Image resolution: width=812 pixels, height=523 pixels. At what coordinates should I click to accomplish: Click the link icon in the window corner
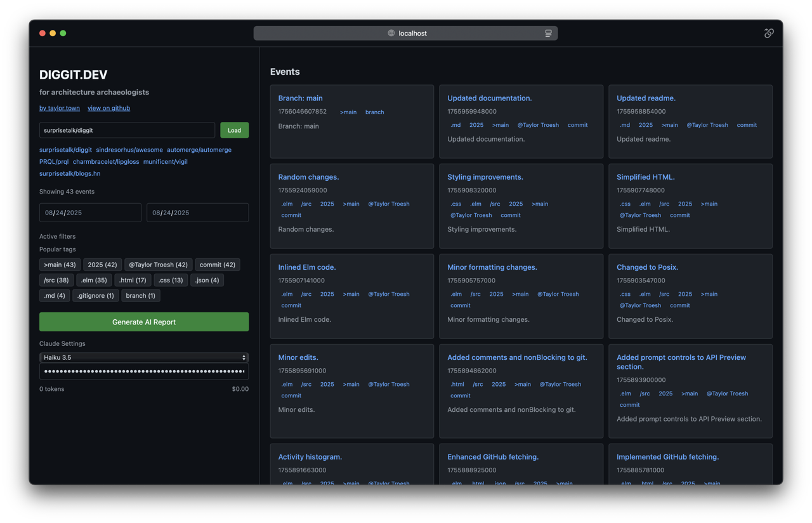pyautogui.click(x=769, y=33)
